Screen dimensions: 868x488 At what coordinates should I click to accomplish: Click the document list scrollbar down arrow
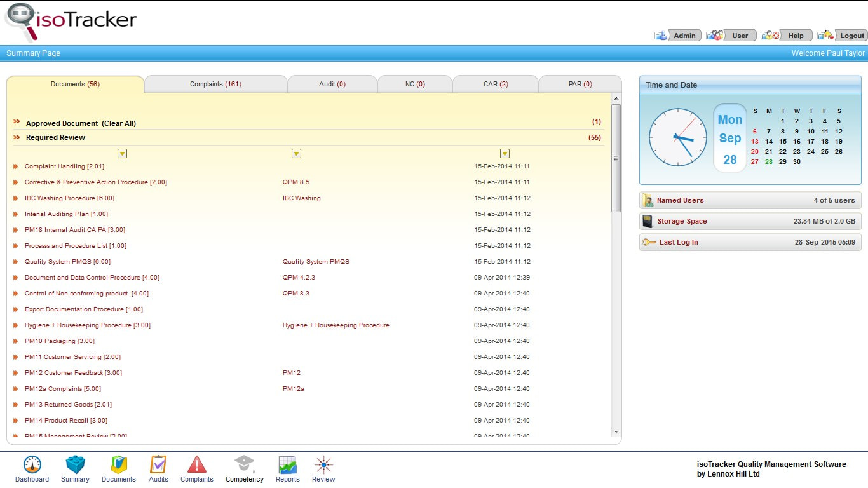click(616, 432)
